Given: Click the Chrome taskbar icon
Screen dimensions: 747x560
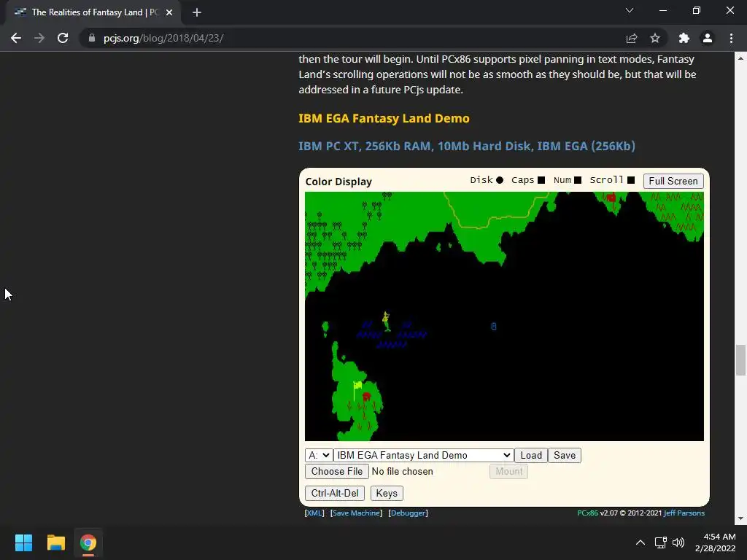Looking at the screenshot, I should tap(88, 542).
